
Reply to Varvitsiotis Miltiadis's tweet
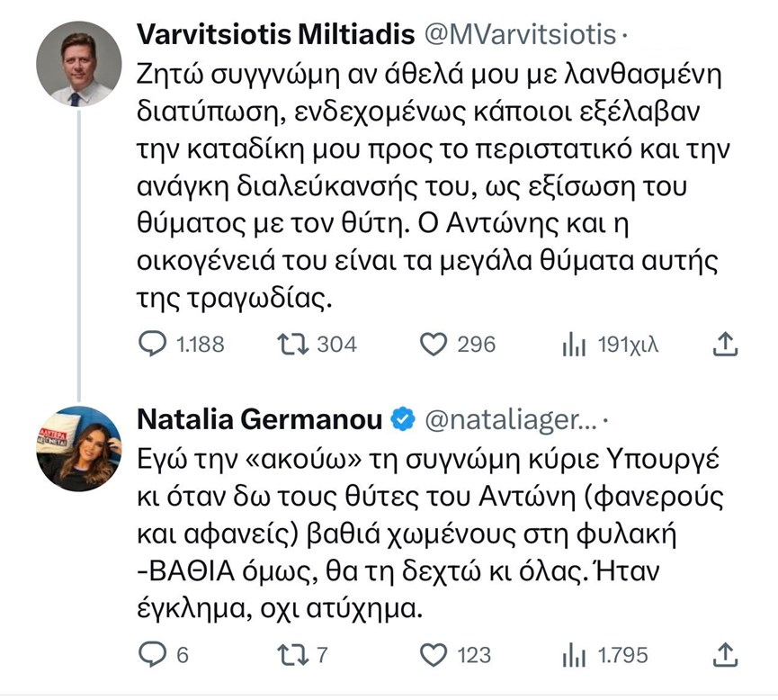[x=156, y=344]
